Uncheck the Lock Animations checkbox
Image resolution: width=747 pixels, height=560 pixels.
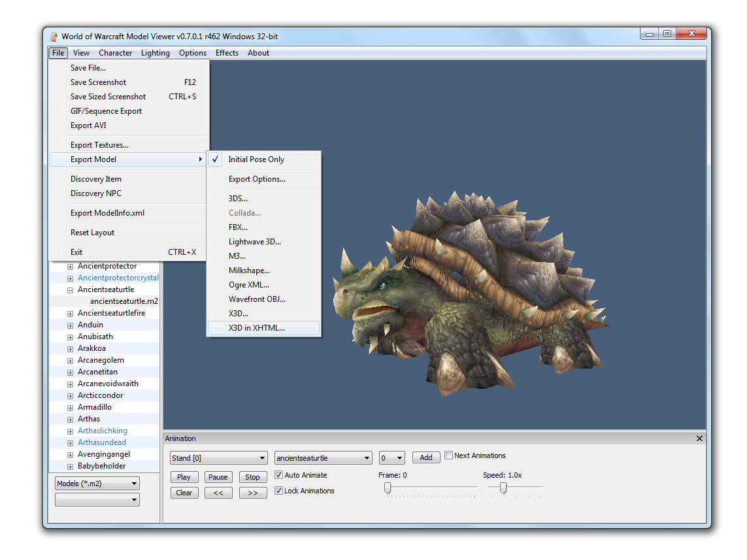(278, 491)
